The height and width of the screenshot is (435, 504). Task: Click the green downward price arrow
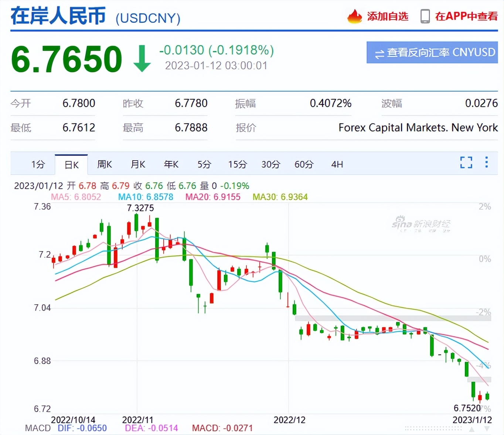[142, 59]
